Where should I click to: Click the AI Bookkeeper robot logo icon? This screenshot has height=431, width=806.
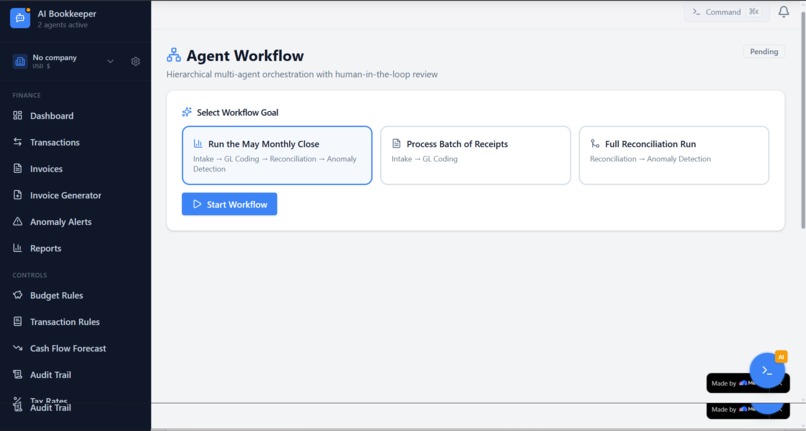point(20,18)
